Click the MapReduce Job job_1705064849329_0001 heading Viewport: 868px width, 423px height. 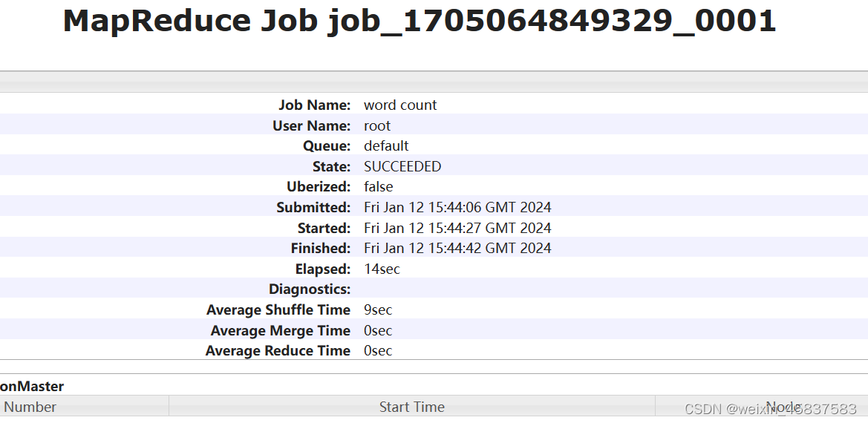tap(419, 21)
